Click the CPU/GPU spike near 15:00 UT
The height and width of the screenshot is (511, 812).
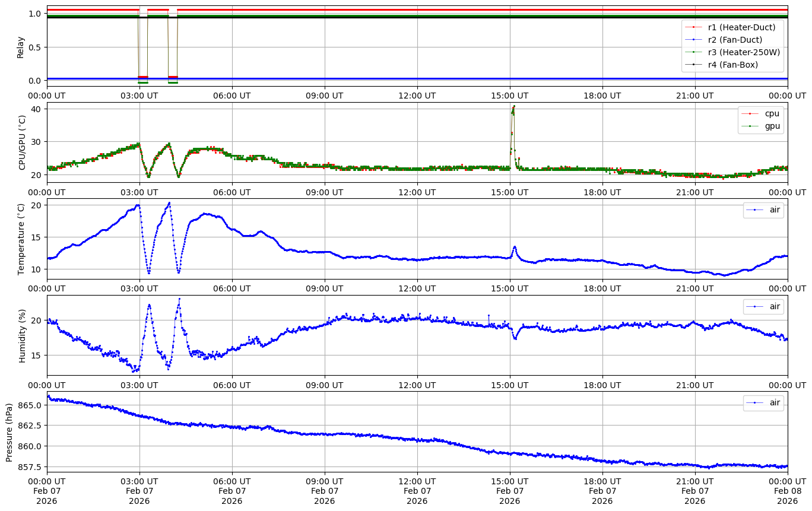point(513,110)
